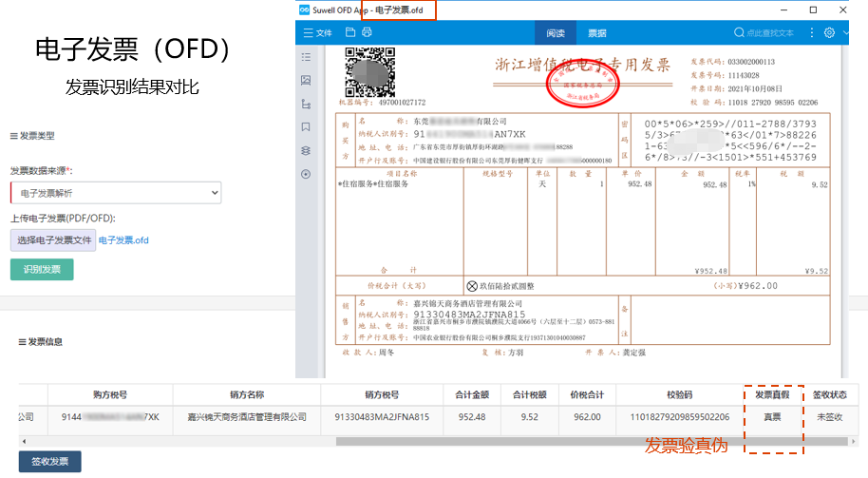Select the 真票 verification cell

[x=772, y=416]
